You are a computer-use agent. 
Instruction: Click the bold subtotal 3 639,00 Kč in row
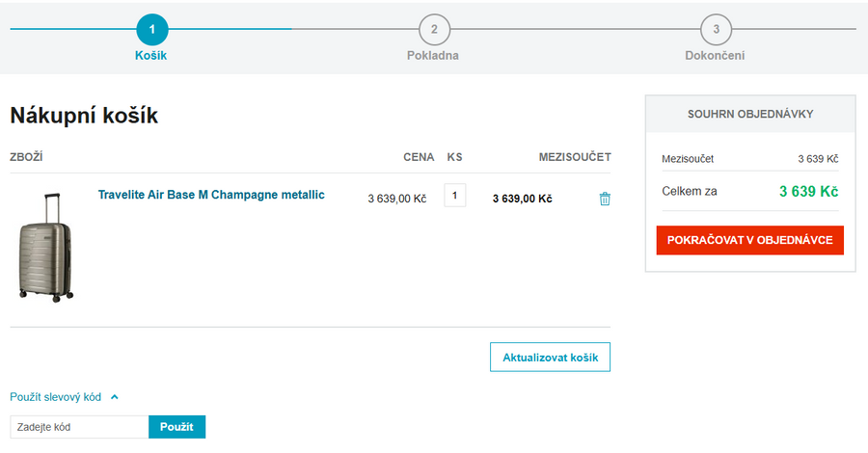(522, 199)
